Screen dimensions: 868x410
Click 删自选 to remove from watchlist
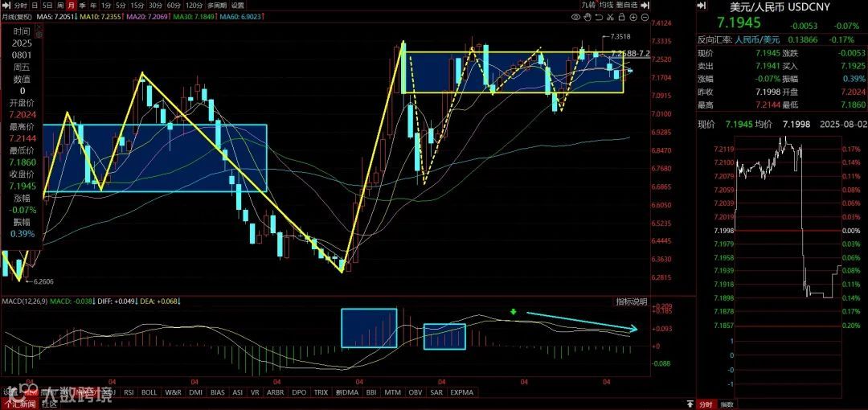627,5
